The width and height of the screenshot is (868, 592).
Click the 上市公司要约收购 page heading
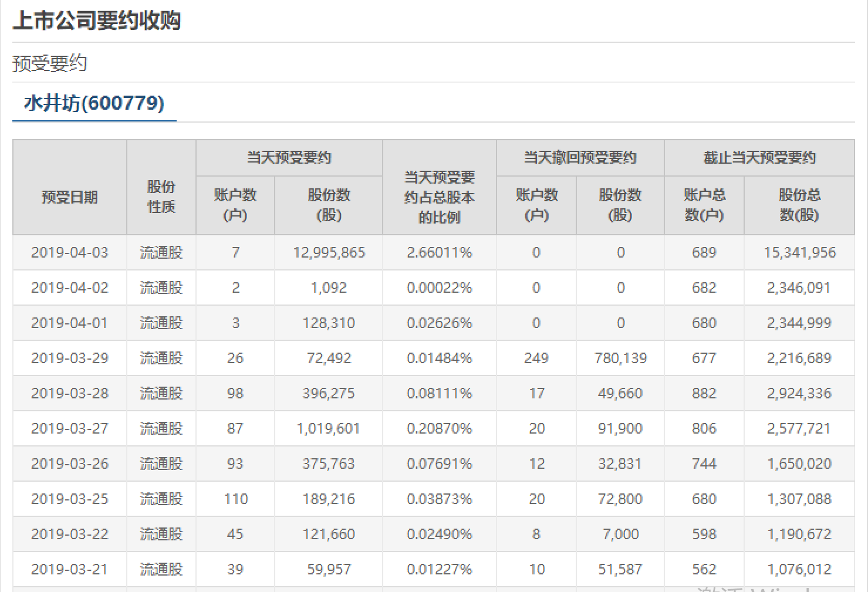(97, 21)
